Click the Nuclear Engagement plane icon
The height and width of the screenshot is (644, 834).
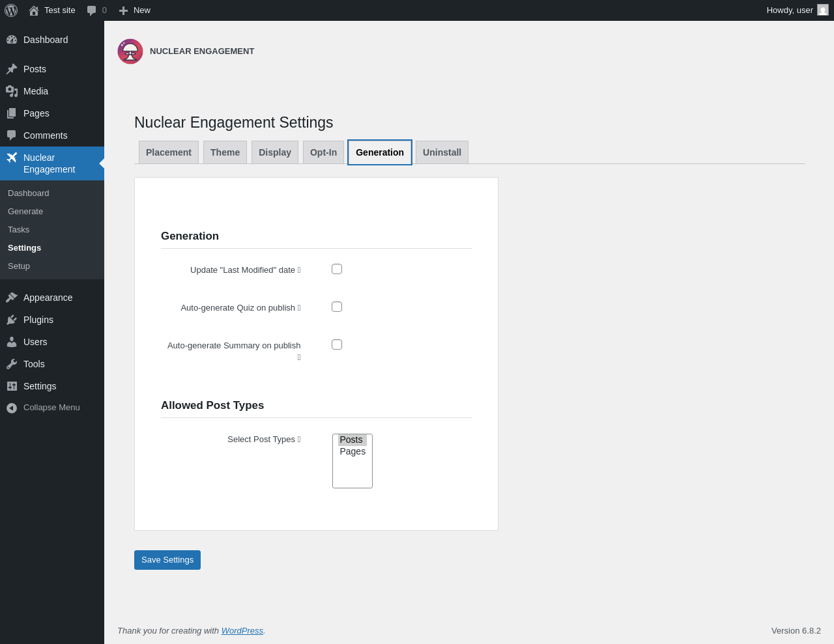[12, 158]
